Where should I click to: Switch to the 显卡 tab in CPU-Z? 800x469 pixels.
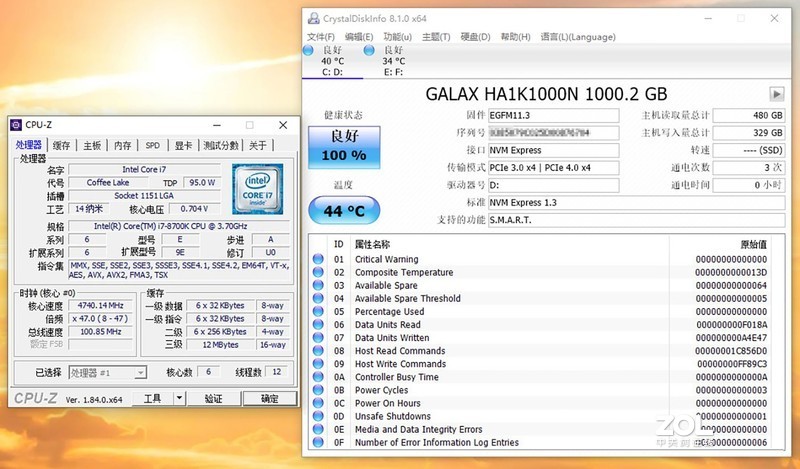183,145
